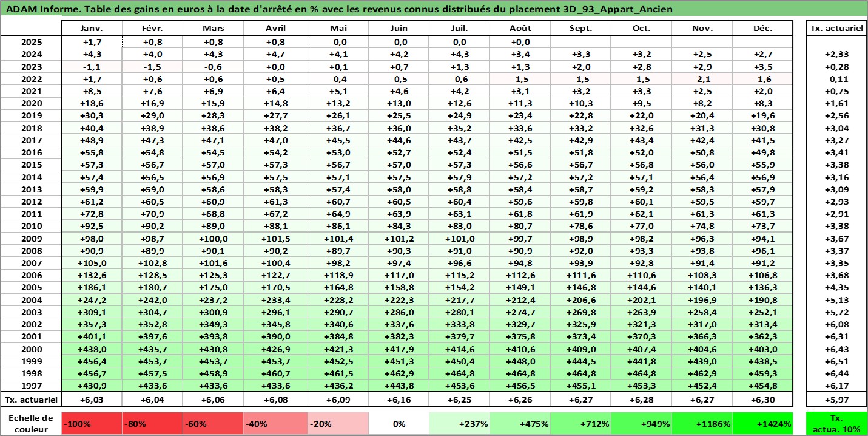Select the -40% color scale cell
This screenshot has width=868, height=436.
pyautogui.click(x=276, y=424)
